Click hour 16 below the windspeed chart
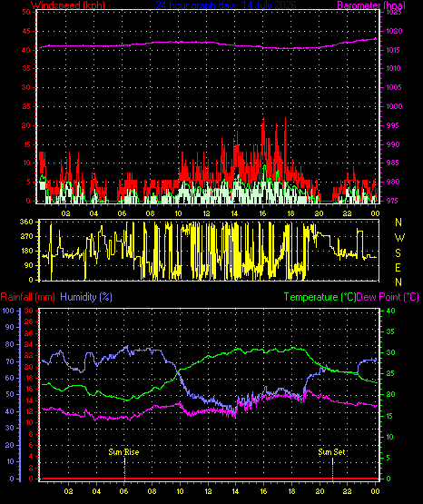The height and width of the screenshot is (504, 423). (262, 213)
